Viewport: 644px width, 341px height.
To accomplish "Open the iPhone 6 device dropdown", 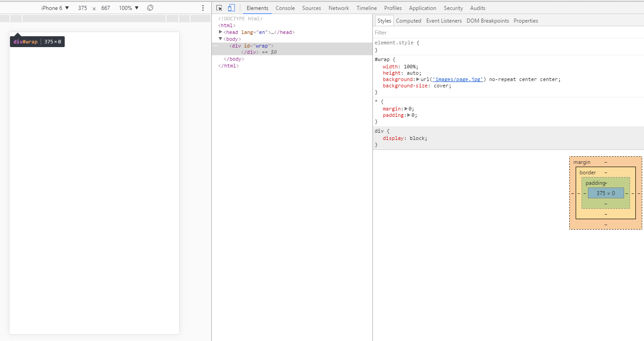I will tap(55, 8).
